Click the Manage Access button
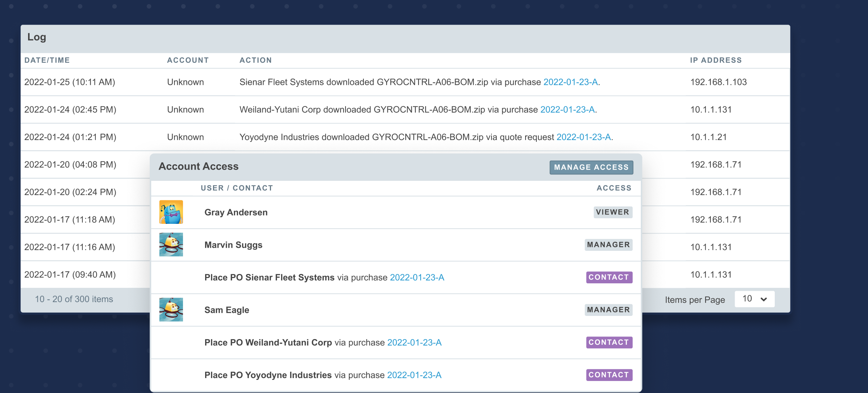The image size is (868, 393). (x=591, y=167)
